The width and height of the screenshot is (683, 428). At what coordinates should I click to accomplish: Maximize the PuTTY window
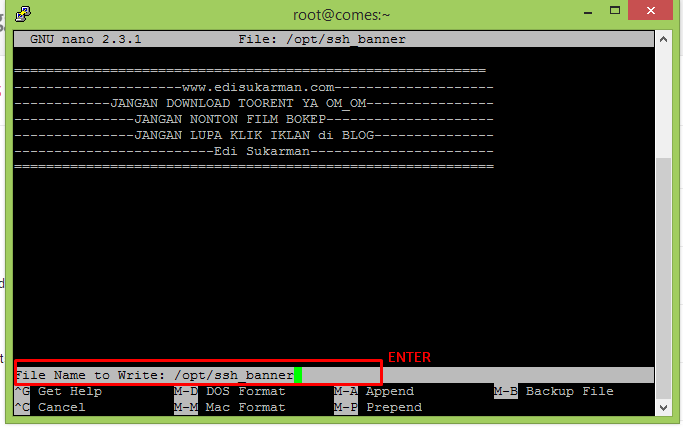click(x=615, y=11)
